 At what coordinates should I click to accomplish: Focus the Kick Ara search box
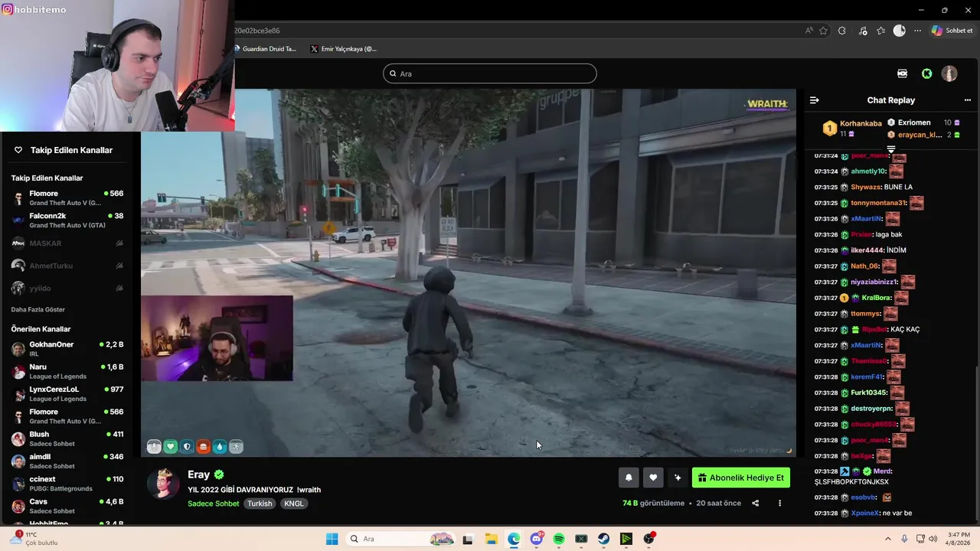click(x=490, y=73)
